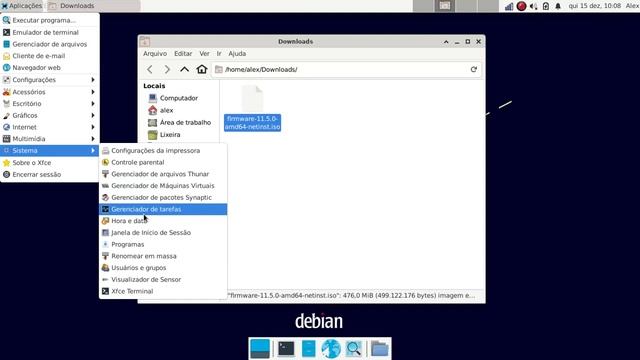
Task: Open Configurações da impressora entry
Action: click(x=163, y=151)
